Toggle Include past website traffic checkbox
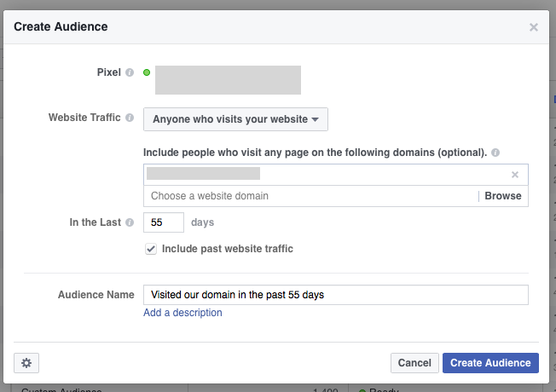556x392 pixels. point(151,249)
